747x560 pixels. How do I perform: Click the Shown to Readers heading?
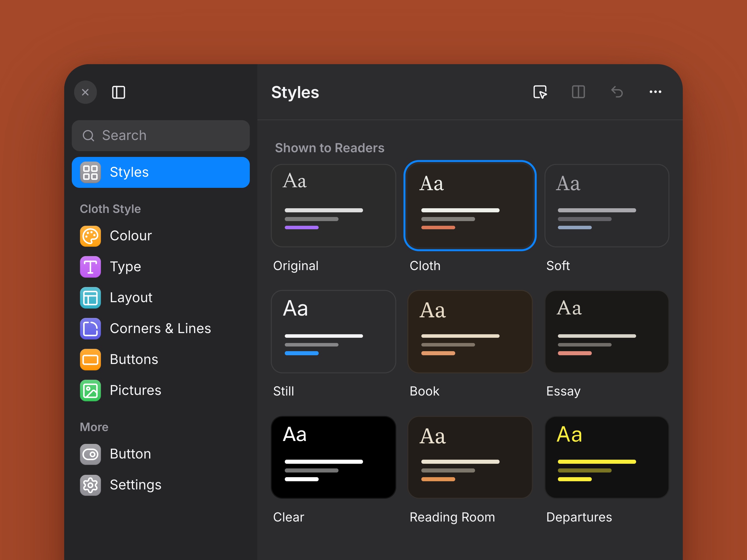pyautogui.click(x=330, y=148)
